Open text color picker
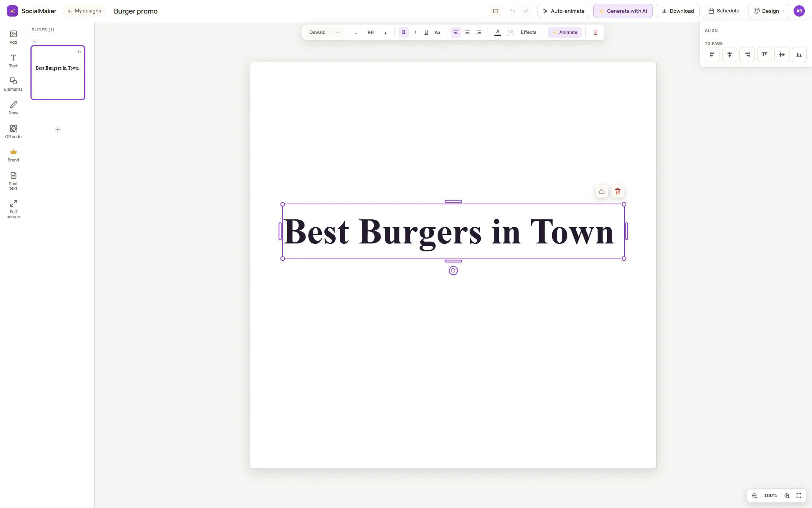Image resolution: width=812 pixels, height=508 pixels. click(x=497, y=32)
